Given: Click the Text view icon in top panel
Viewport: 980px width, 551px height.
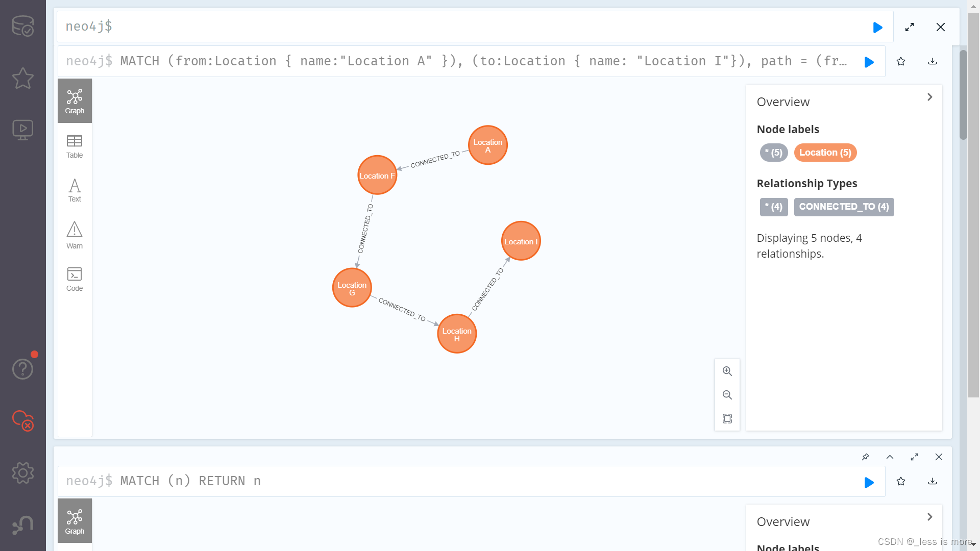Looking at the screenshot, I should point(74,190).
